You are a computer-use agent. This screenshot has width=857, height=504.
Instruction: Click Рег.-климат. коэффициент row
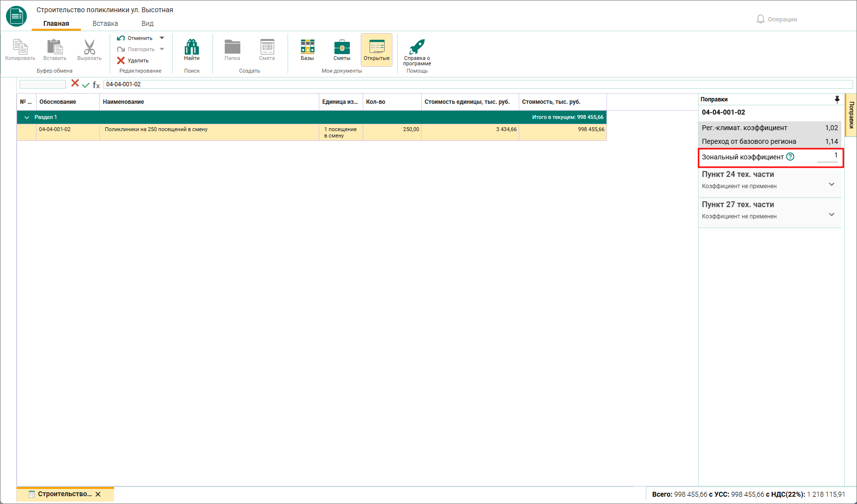coord(770,128)
